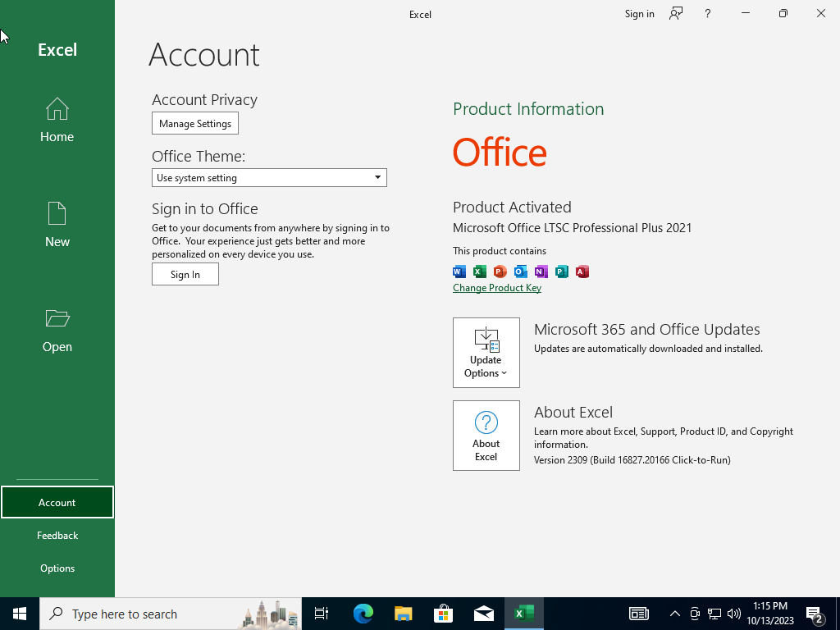Open Microsoft Store from taskbar
Viewport: 840px width, 630px height.
[443, 614]
